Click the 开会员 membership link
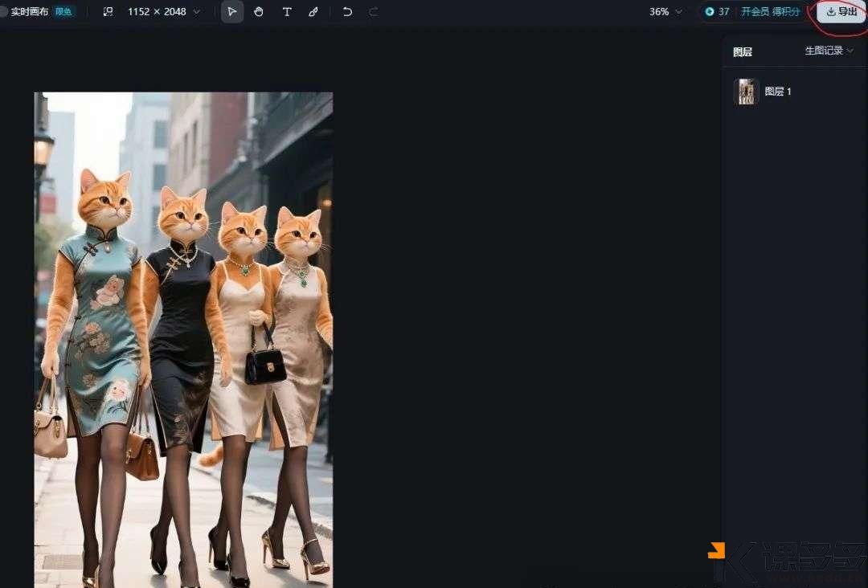 755,12
